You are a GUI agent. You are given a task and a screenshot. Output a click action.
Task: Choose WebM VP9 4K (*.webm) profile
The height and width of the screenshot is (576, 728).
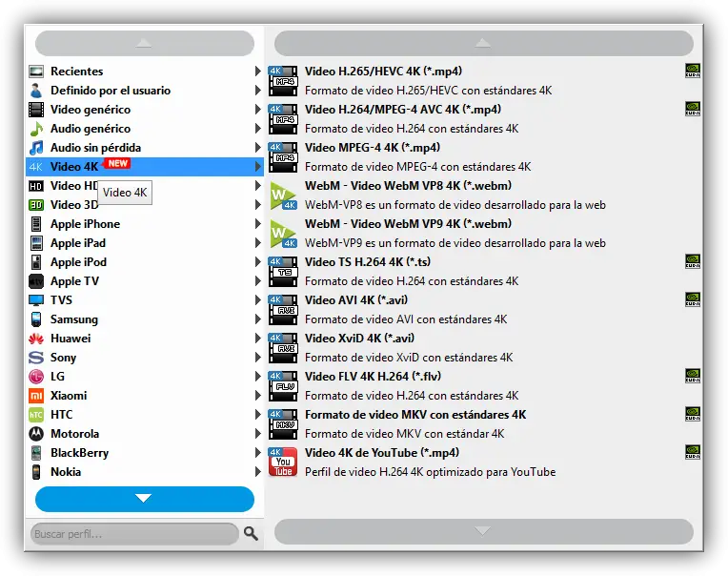click(x=484, y=234)
